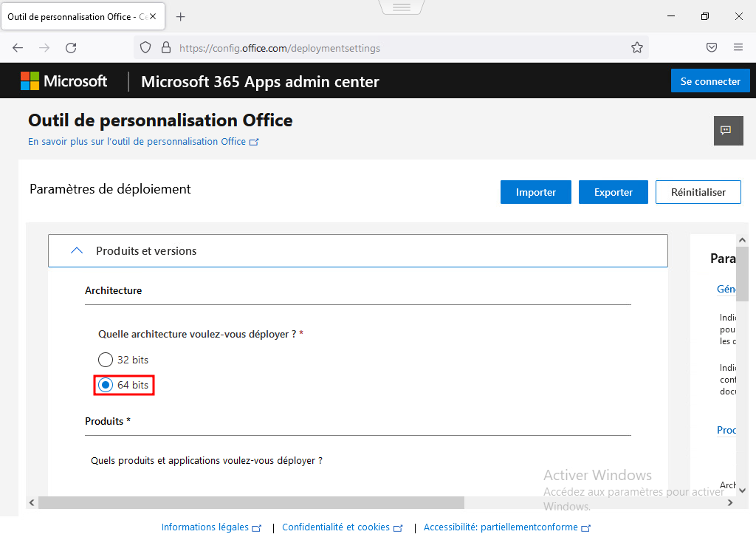Select the 32 bits architecture option
Viewport: 756px width, 537px height.
click(x=106, y=360)
